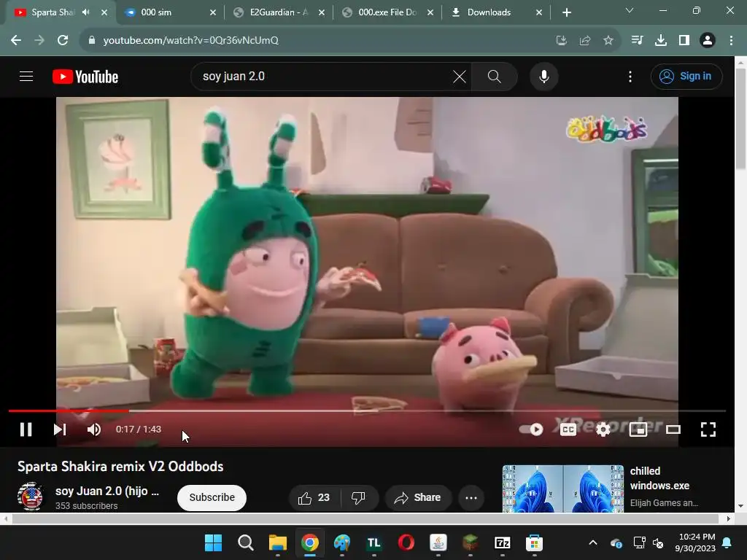747x560 pixels.
Task: Seek on the video progress bar
Action: point(367,411)
